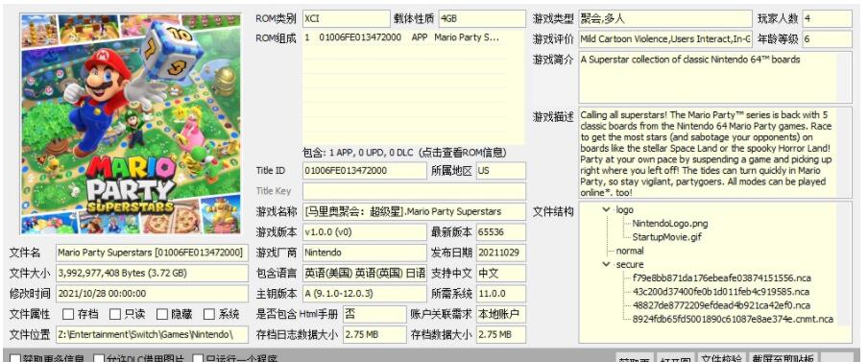Click the empty Title Key field
The width and height of the screenshot is (868, 362).
414,191
